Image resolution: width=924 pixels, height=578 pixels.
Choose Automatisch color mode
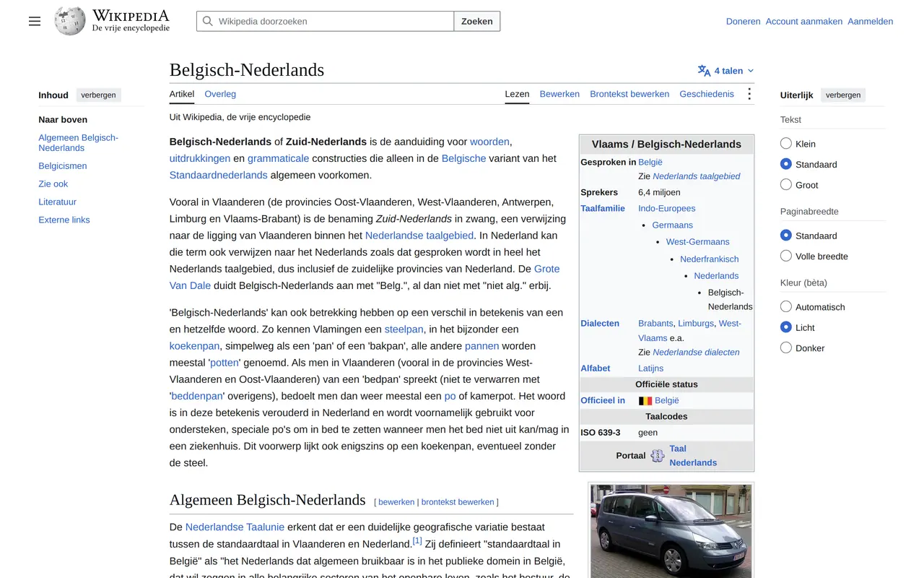coord(786,306)
